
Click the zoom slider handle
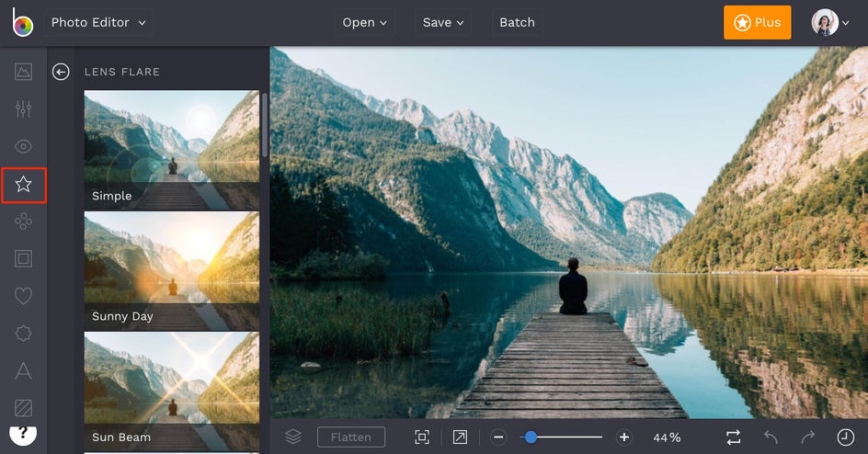pos(531,437)
